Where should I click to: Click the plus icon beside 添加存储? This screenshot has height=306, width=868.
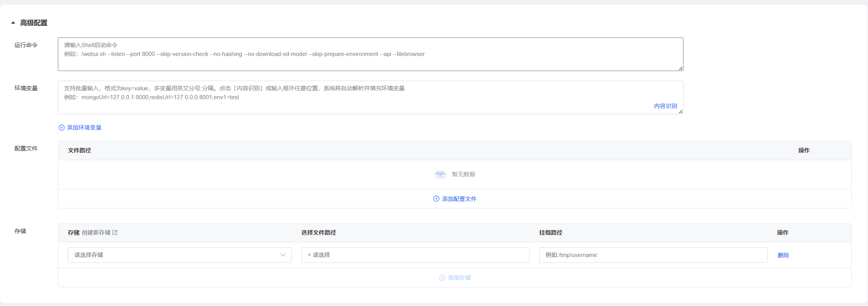coord(442,278)
